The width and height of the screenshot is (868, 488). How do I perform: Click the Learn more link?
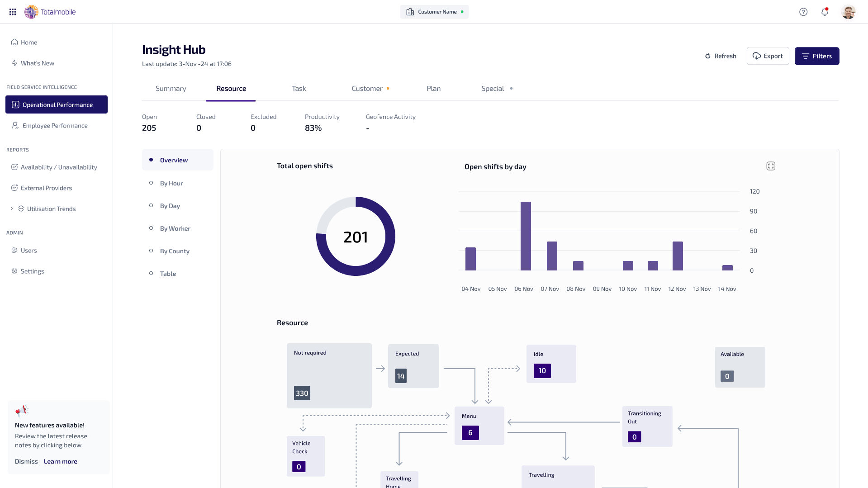tap(60, 461)
